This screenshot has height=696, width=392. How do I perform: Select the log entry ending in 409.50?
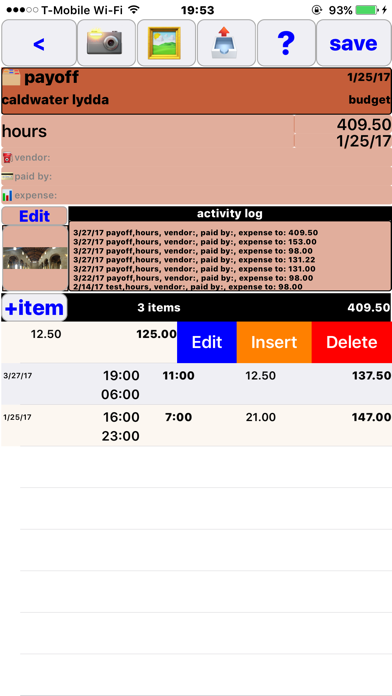point(195,233)
